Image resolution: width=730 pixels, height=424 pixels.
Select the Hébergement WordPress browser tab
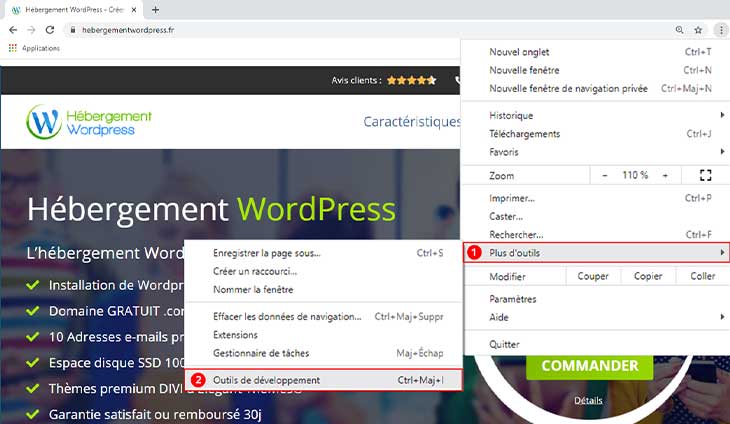72,10
